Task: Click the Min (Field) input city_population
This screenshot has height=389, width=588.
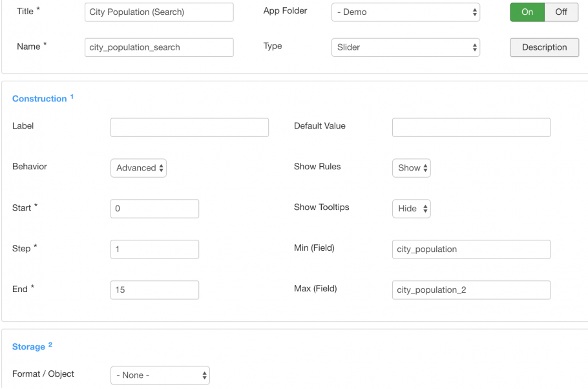Action: pos(472,249)
